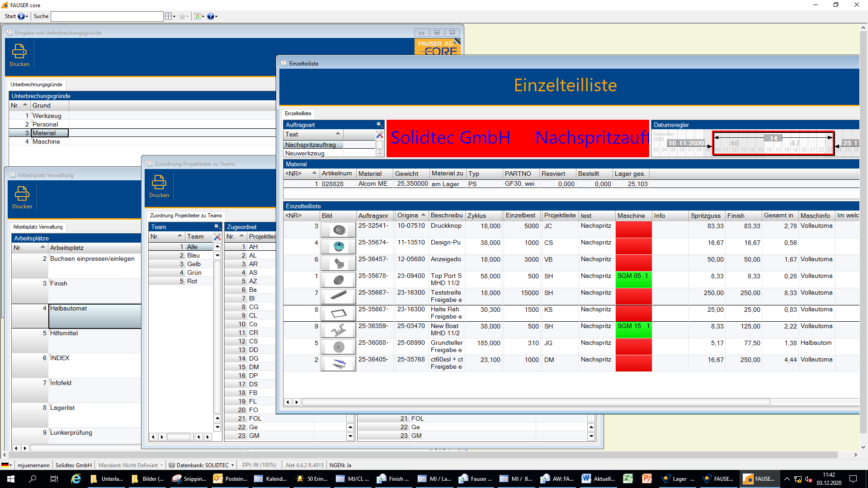Click the Team panel filter tools icon

[217, 236]
